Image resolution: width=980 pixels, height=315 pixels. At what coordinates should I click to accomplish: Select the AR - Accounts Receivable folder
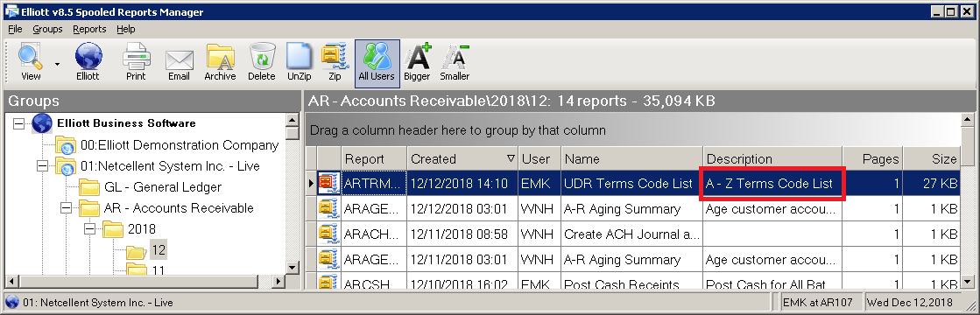coord(179,208)
